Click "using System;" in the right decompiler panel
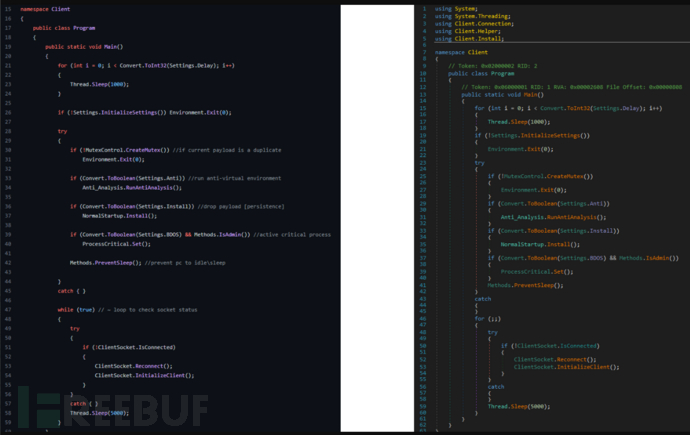 click(456, 9)
